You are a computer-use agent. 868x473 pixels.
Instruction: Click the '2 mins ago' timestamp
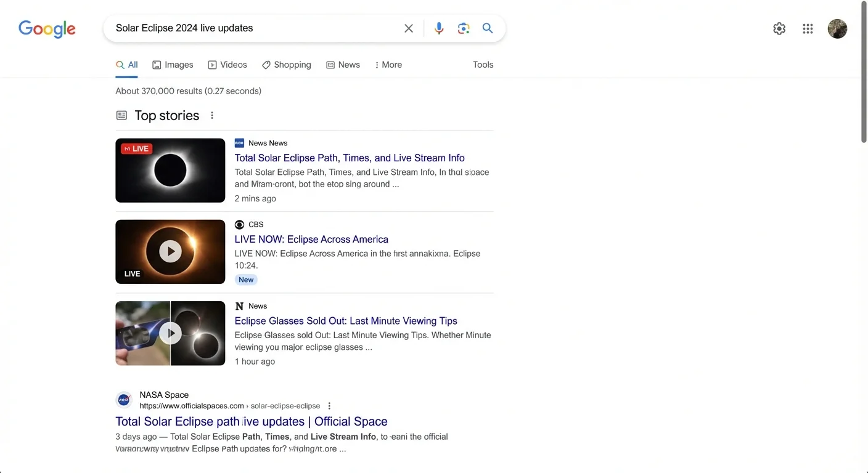tap(255, 198)
